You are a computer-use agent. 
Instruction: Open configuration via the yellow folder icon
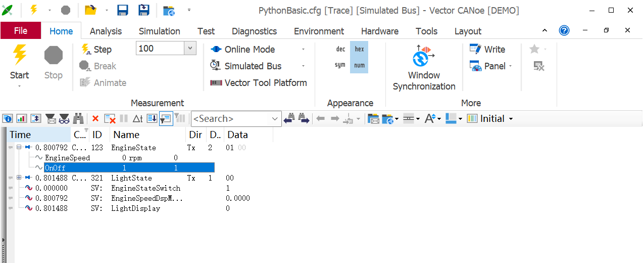(x=90, y=10)
